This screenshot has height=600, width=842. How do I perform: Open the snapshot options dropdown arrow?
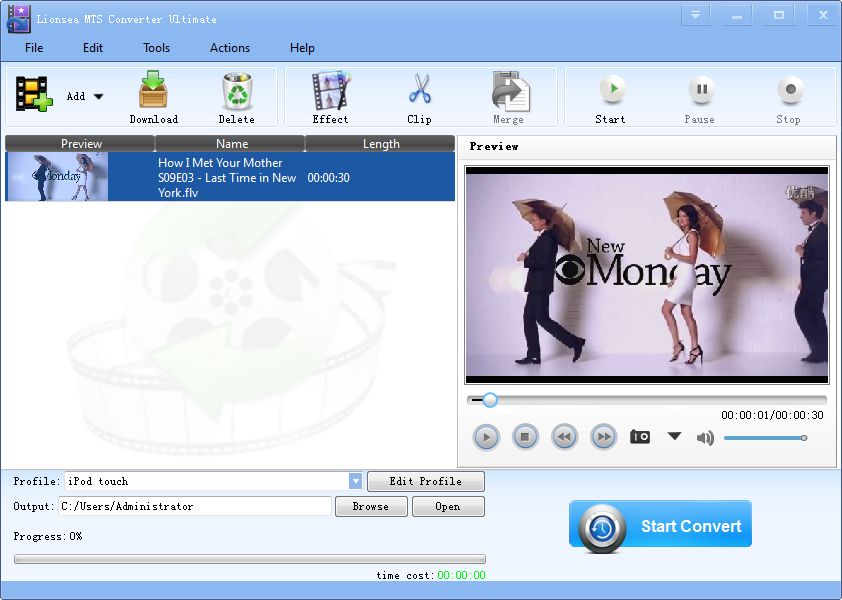click(x=674, y=436)
